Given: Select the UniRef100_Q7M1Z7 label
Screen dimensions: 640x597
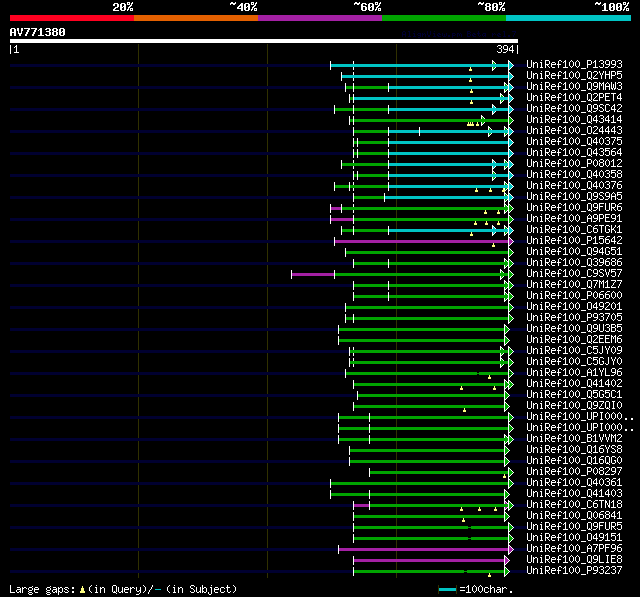Looking at the screenshot, I should click(x=574, y=285).
